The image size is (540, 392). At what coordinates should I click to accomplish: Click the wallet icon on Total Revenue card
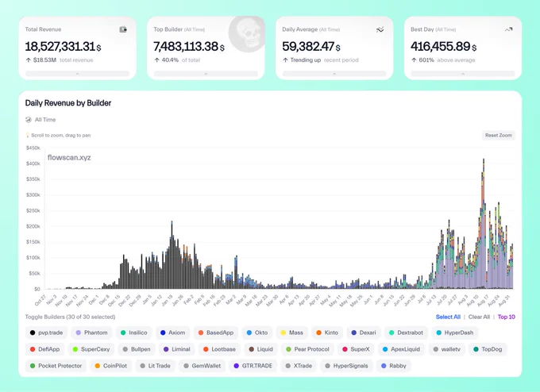tap(123, 29)
